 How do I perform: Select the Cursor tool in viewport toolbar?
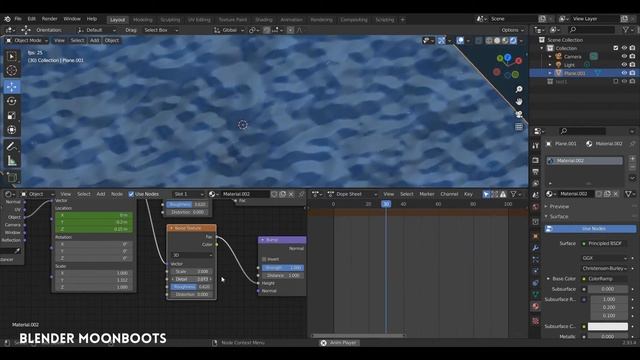pos(11,71)
